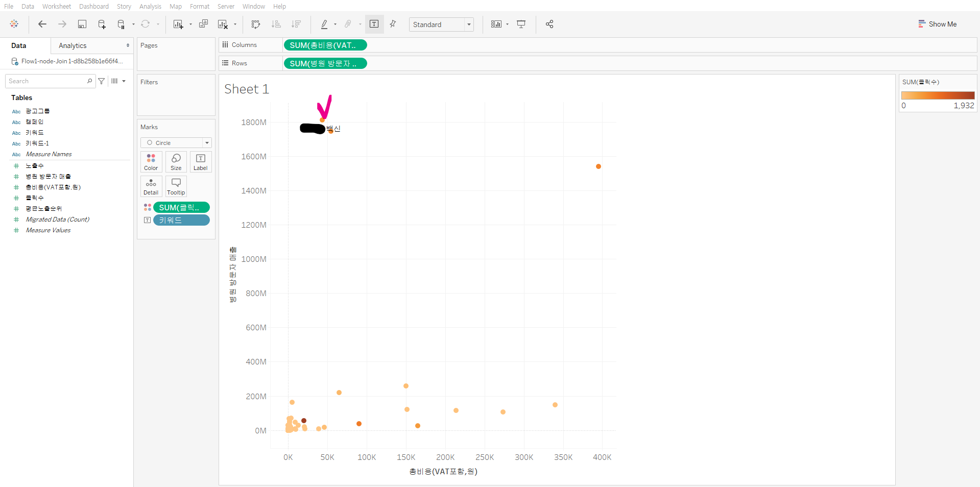Viewport: 980px width, 487px height.
Task: Select the 키워드-1 dimension field
Action: tap(37, 143)
